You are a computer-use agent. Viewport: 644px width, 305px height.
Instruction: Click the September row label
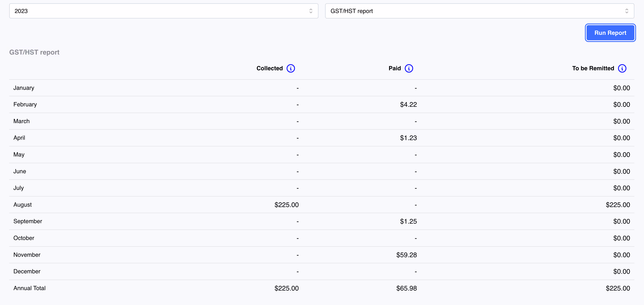[x=28, y=221]
